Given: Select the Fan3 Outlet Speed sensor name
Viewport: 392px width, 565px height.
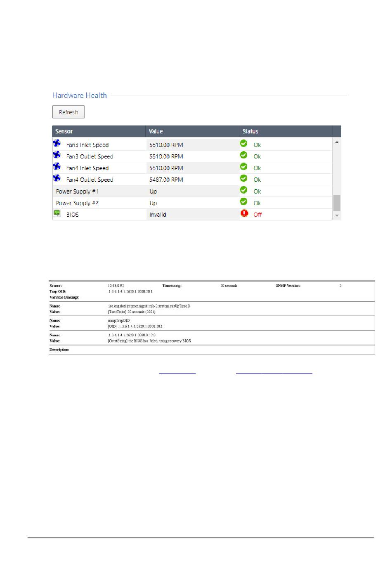Looking at the screenshot, I should 90,156.
